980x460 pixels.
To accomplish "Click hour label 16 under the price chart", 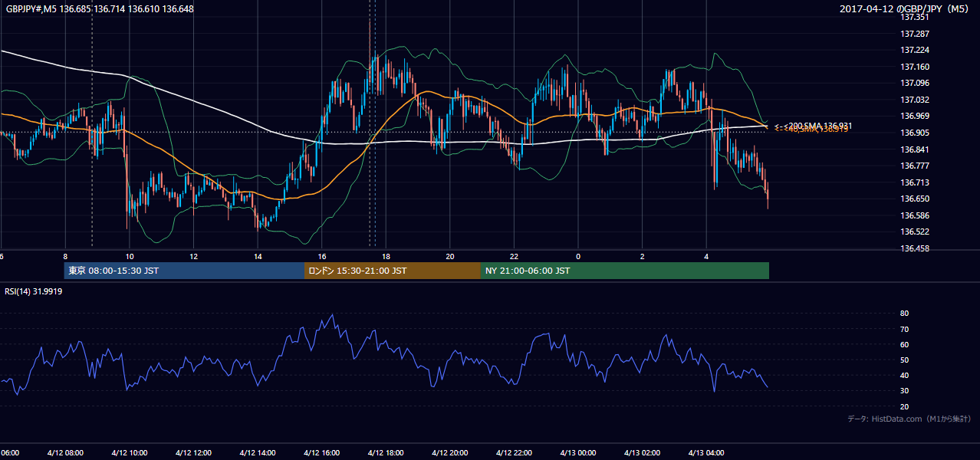I will [322, 256].
